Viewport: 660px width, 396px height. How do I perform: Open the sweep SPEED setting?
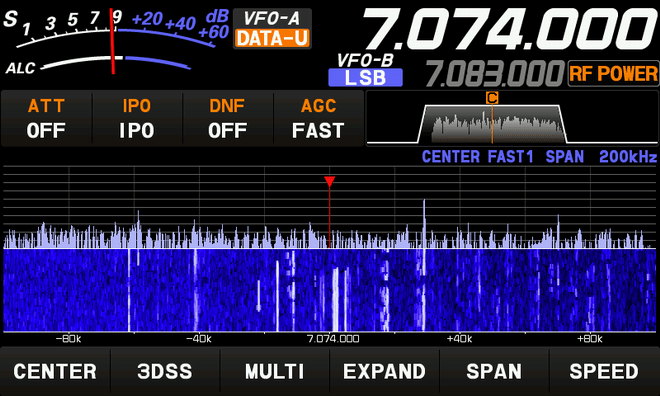(604, 371)
